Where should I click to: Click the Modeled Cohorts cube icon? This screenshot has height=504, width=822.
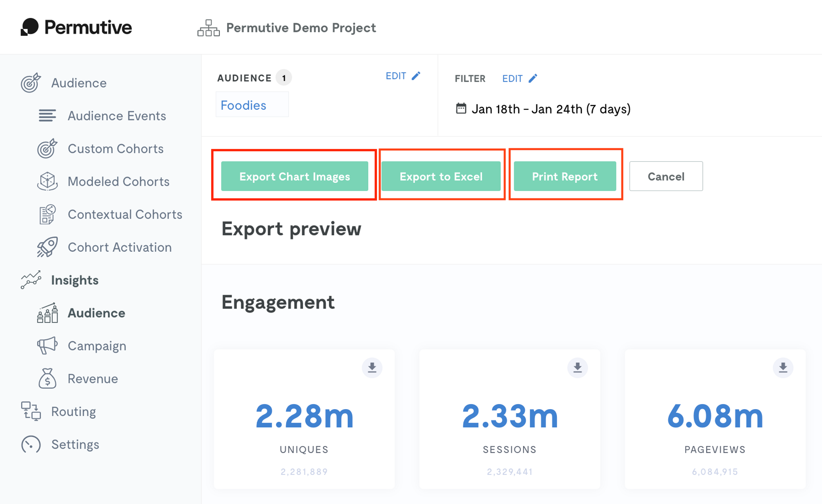click(x=47, y=181)
